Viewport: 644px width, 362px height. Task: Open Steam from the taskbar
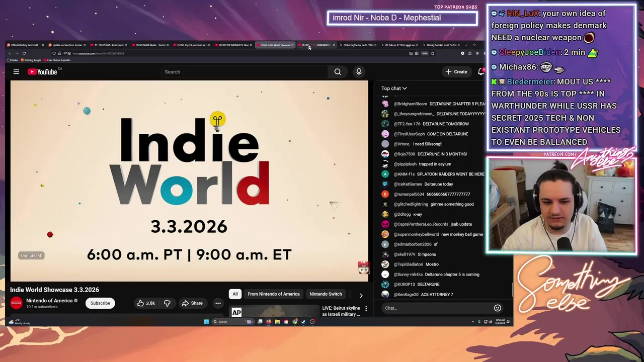pos(303,322)
